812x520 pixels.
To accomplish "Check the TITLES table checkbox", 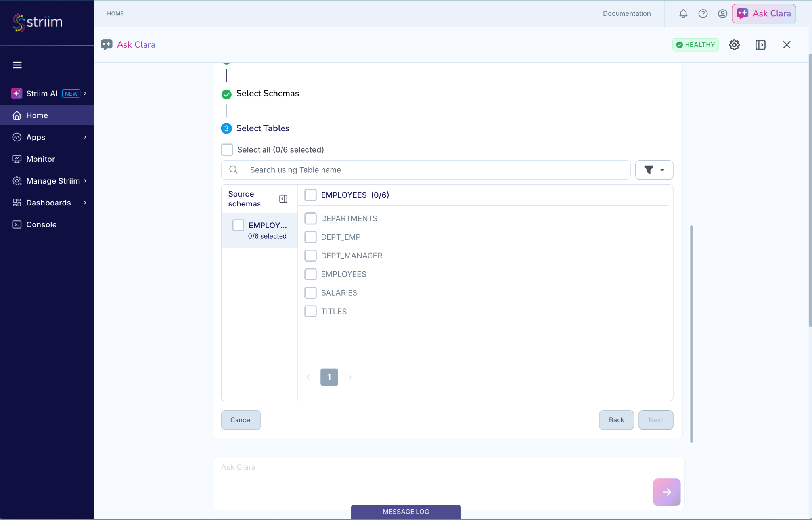I will click(310, 312).
